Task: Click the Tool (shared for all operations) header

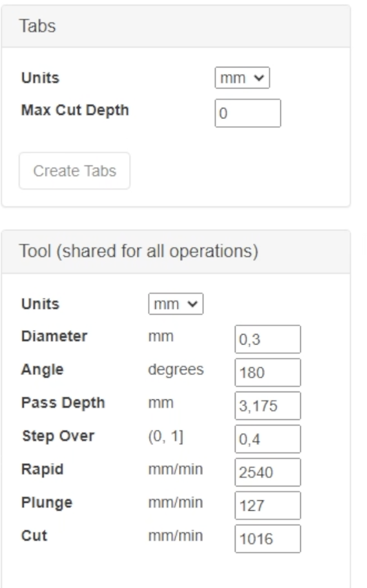Action: point(176,251)
